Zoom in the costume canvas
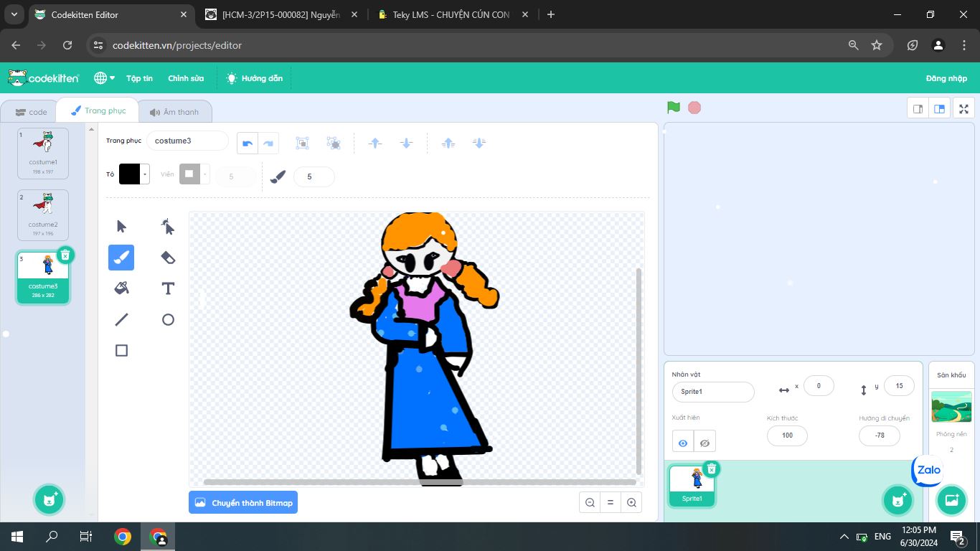The height and width of the screenshot is (551, 980). (631, 503)
